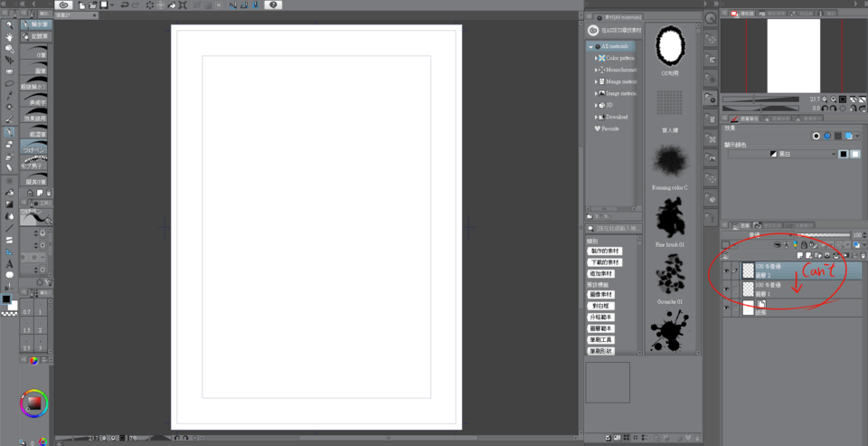Open the 黑白 expression color dropdown
The width and height of the screenshot is (868, 446).
click(782, 154)
